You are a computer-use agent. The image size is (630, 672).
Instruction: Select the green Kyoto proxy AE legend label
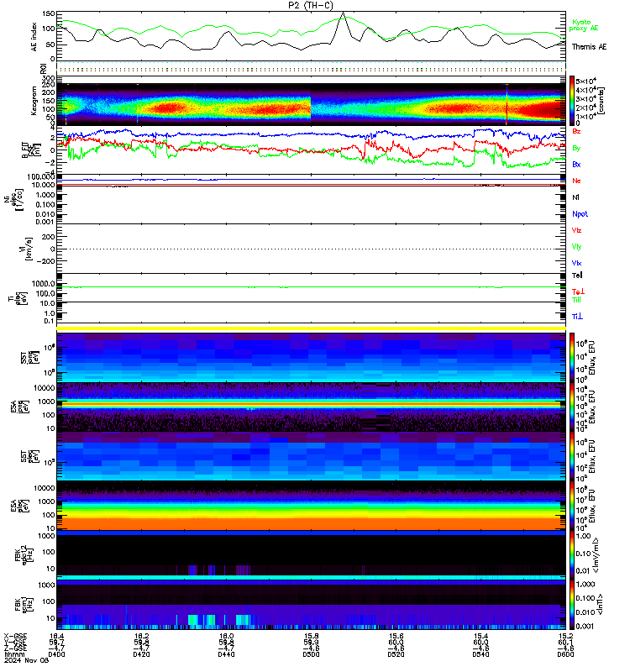coord(583,25)
